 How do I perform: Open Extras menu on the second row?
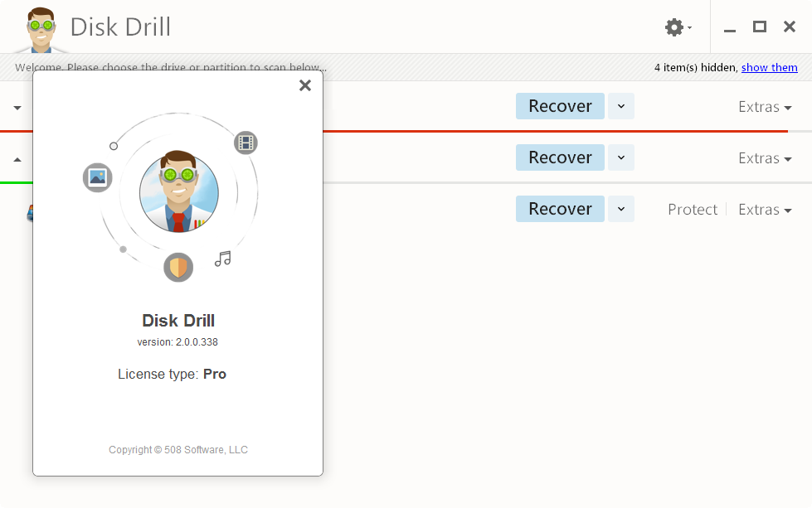[x=765, y=158]
